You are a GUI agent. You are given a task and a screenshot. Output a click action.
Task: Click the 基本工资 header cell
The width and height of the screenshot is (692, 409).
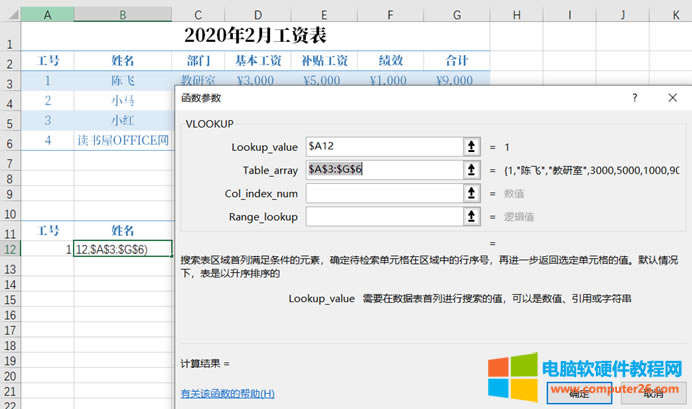[258, 60]
